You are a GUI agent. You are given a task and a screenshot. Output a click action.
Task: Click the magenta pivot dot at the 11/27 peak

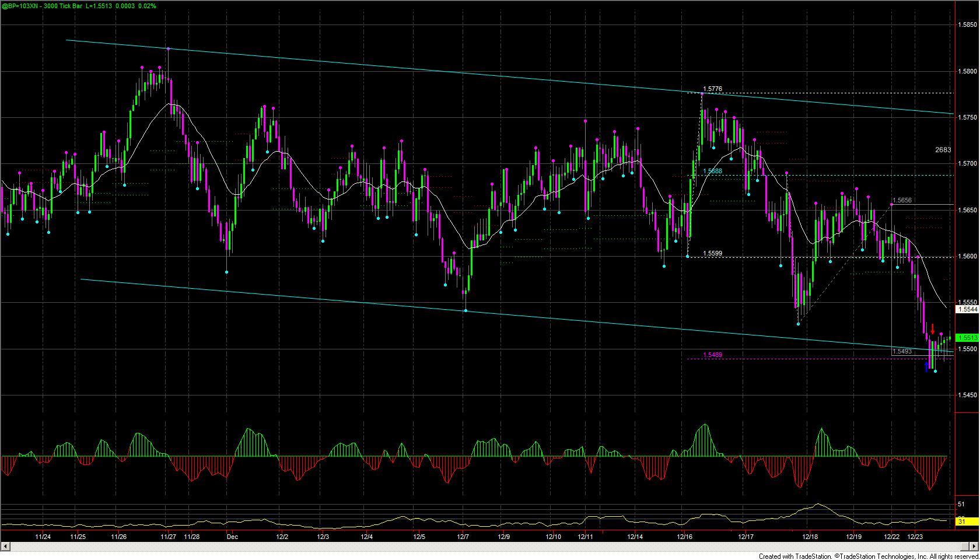pos(168,48)
